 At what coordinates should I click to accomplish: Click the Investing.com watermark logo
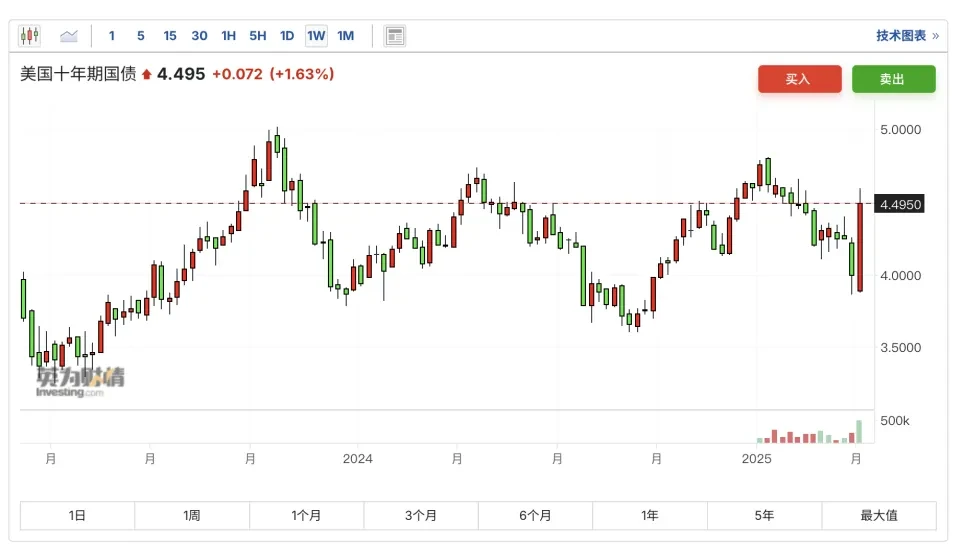pyautogui.click(x=80, y=382)
